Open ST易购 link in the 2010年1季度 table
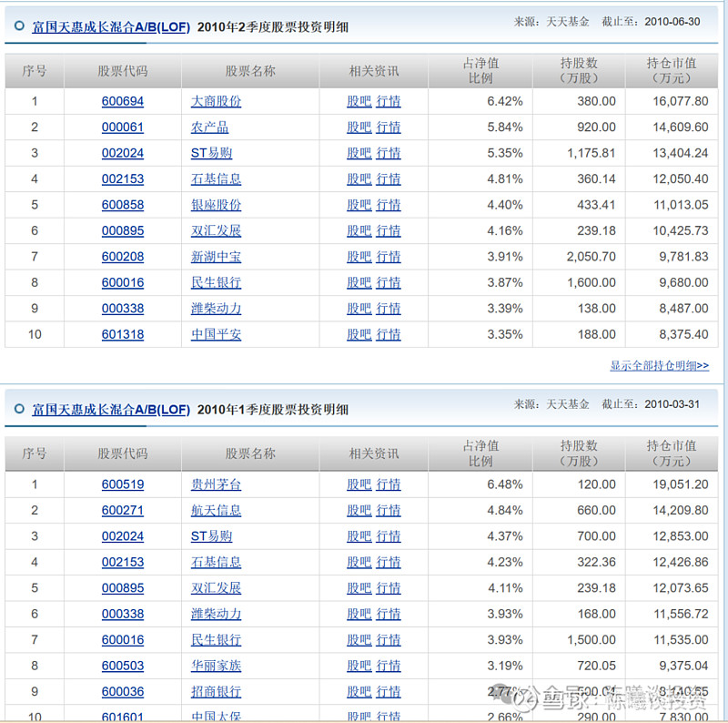Viewport: 728px width, 723px height. (211, 536)
